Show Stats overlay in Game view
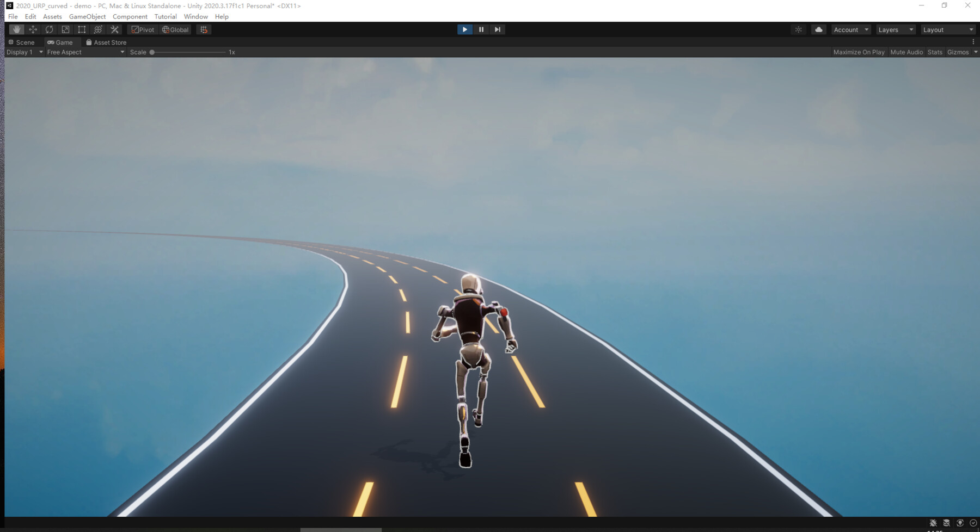Screen dimensions: 980x532 tap(934, 52)
